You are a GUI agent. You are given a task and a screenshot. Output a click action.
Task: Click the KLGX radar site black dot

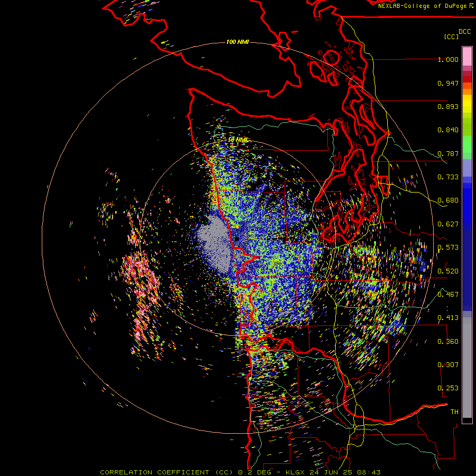click(237, 239)
